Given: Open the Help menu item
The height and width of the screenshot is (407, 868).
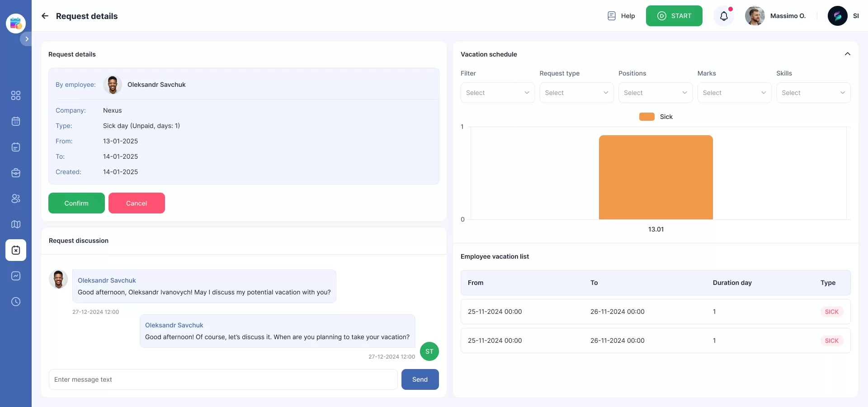Looking at the screenshot, I should click(621, 16).
